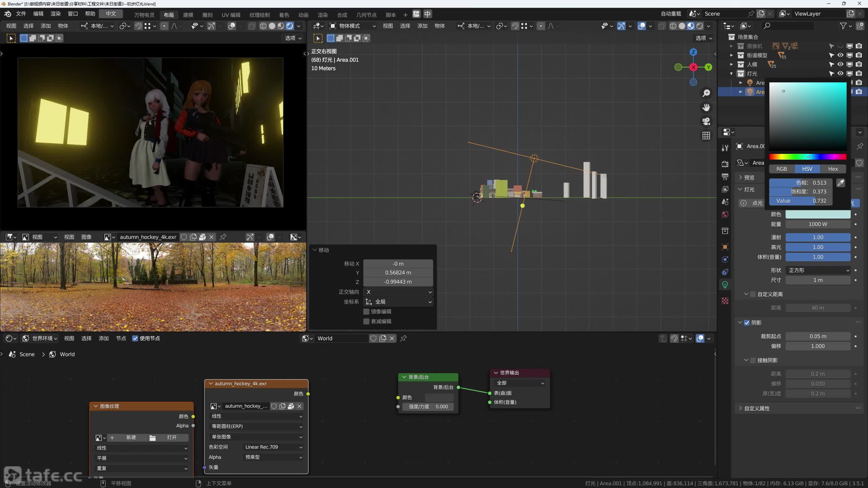Hide the 人模 collection in viewport
The image size is (868, 488).
[840, 64]
